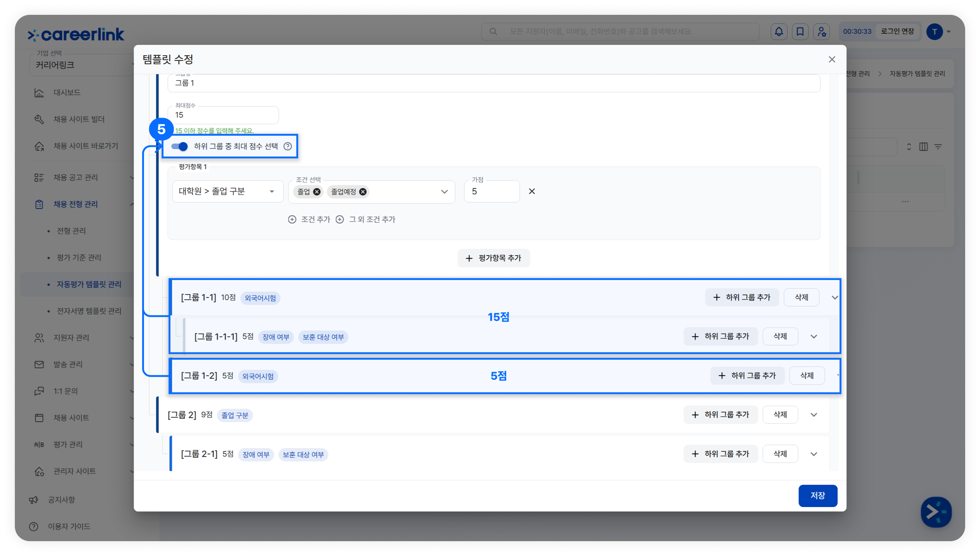Click the 채용 사이트 바로가기 home icon

point(39,146)
